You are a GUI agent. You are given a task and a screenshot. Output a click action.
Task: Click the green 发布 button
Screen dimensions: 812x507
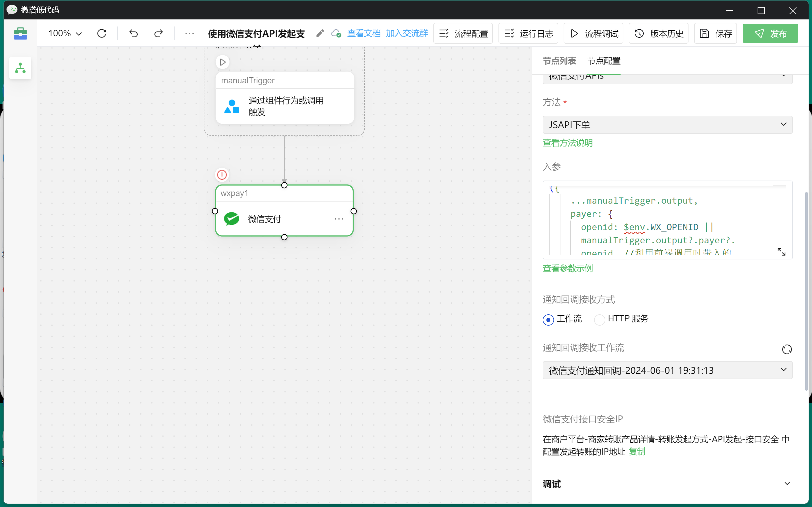coord(770,34)
